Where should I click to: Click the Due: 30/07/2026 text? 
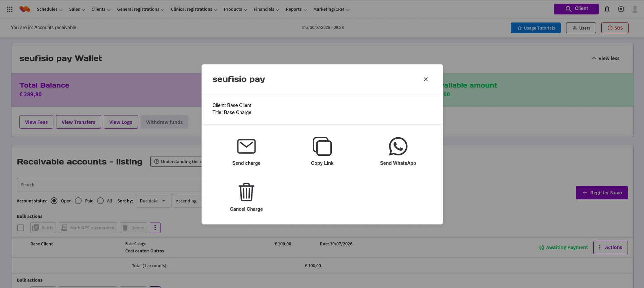pos(336,244)
